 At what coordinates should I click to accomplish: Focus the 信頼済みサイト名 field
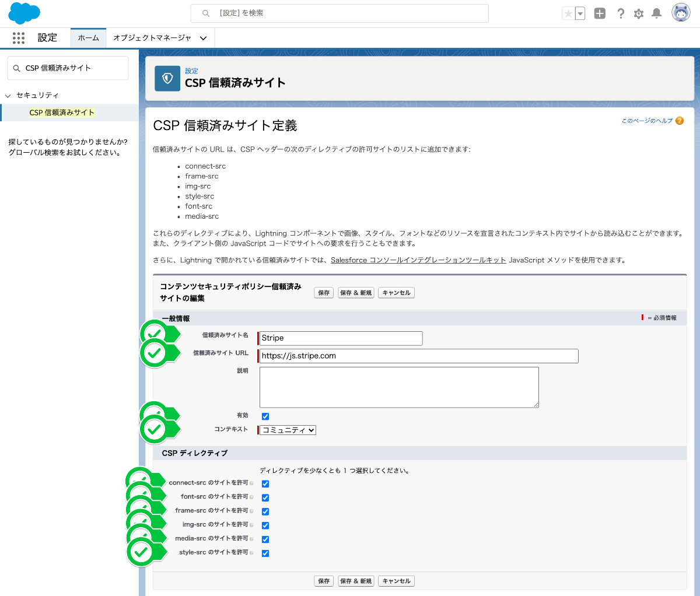pos(341,338)
